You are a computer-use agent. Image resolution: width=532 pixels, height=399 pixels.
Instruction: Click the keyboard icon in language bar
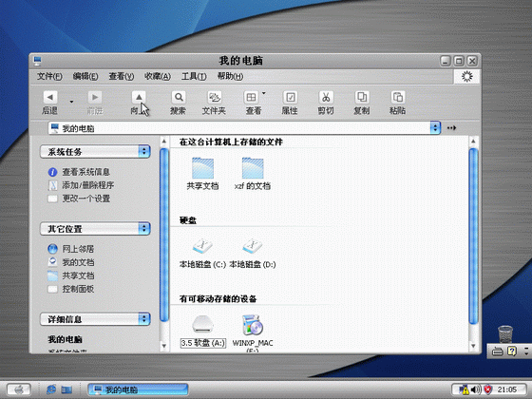(498, 351)
